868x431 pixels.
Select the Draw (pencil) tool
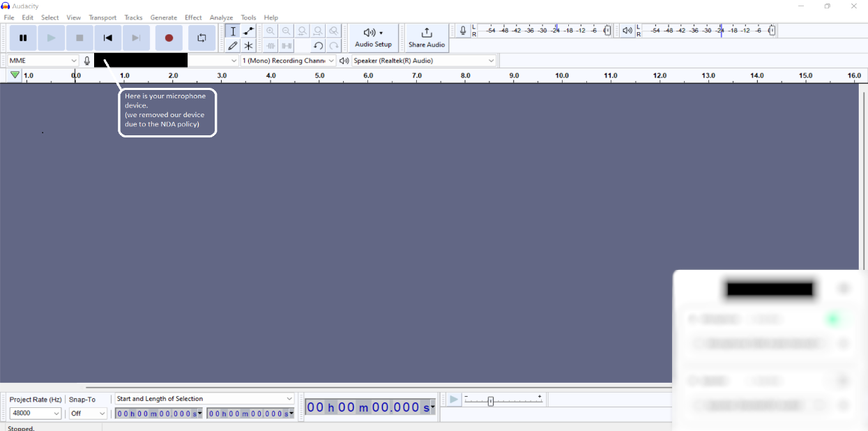(233, 46)
